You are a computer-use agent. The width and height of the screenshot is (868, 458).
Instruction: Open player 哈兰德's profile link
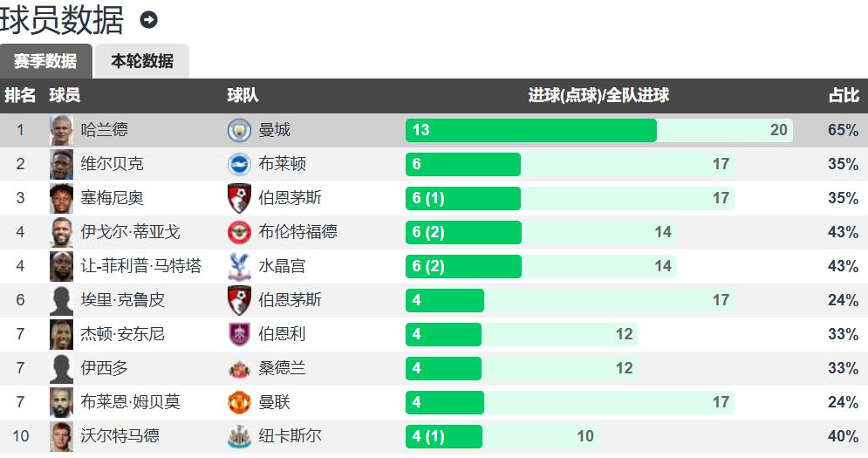(x=104, y=131)
